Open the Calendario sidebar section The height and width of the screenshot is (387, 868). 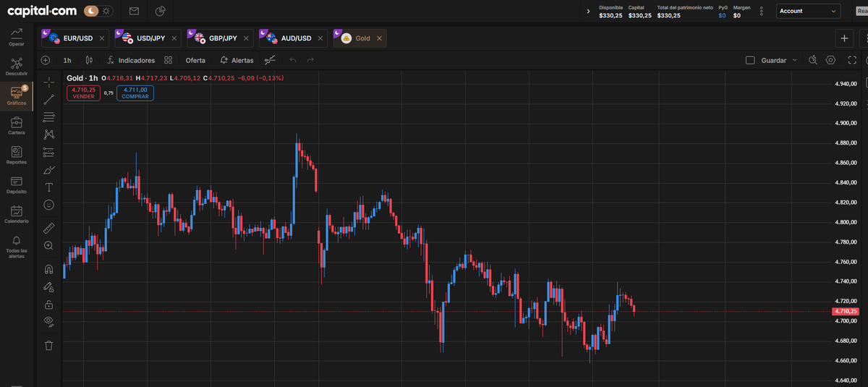16,215
